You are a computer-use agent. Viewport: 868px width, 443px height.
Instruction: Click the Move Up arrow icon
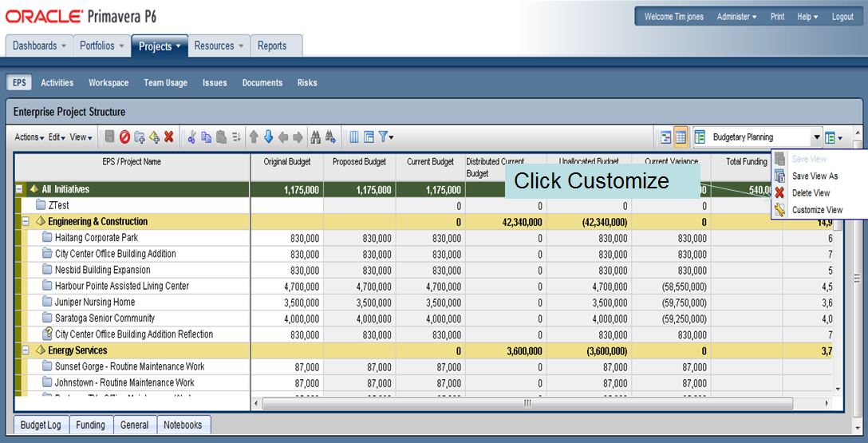(254, 136)
